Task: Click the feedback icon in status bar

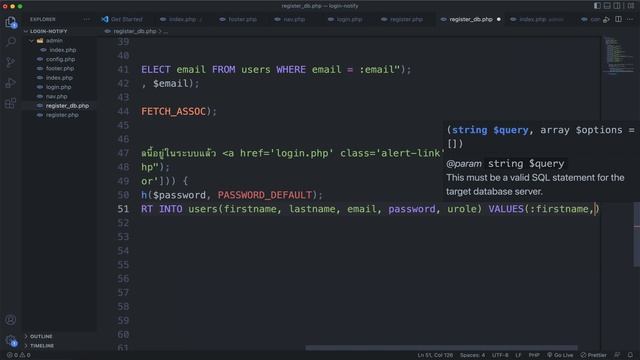Action: 617,355
